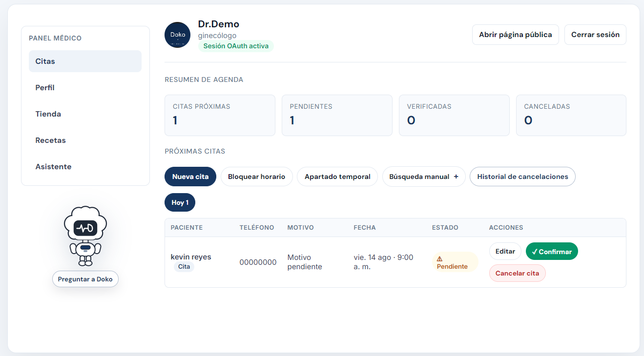Click the Doko profile avatar
Viewport: 644px width, 356px height.
coord(177,35)
